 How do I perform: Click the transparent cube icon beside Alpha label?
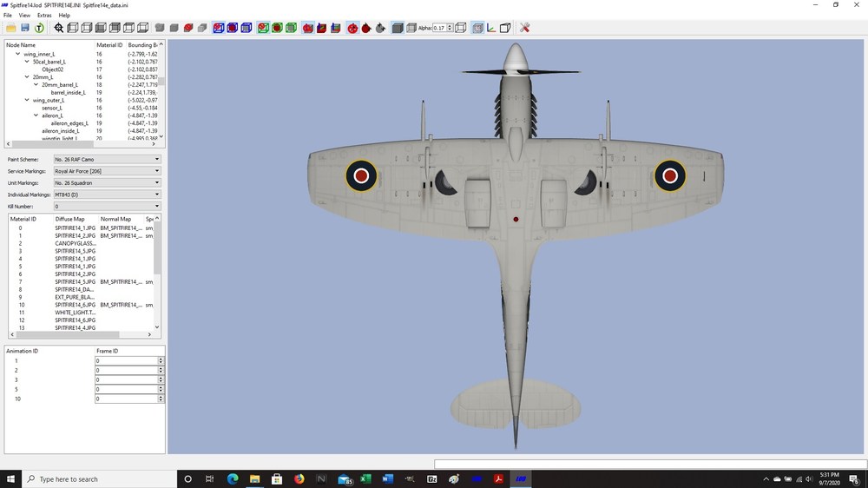411,28
